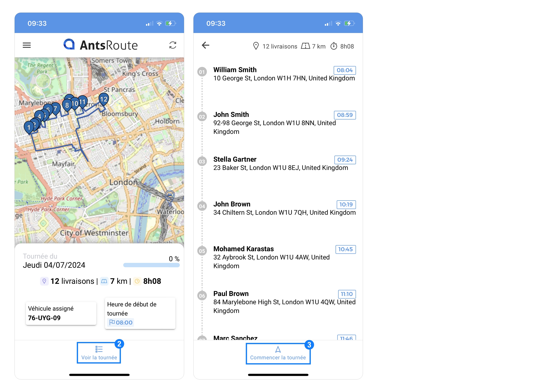The image size is (556, 392).
Task: Tap the purple pin icon in tour summary
Action: 44,281
